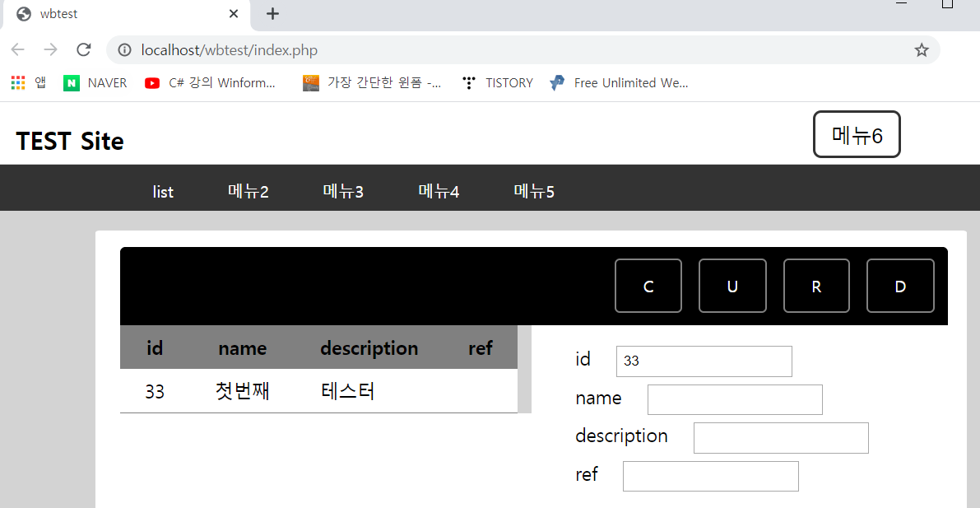Bookmark this page with the star icon

[x=922, y=50]
